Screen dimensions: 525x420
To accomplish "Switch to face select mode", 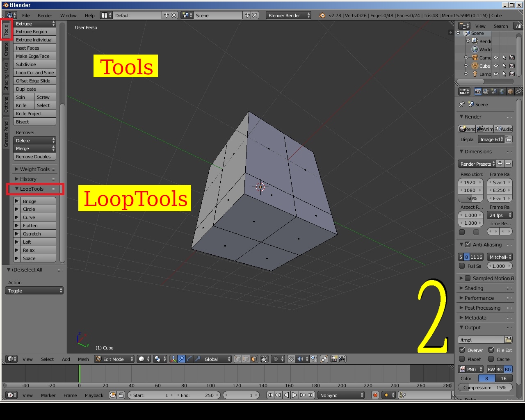I will [x=254, y=359].
